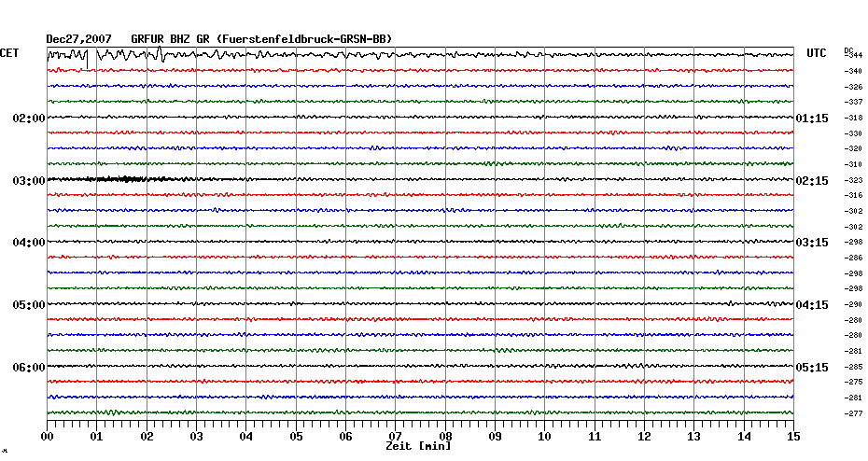Viewport: 868px width, 461px height.
Task: Click minute label 13 on time axis
Action: click(x=694, y=436)
